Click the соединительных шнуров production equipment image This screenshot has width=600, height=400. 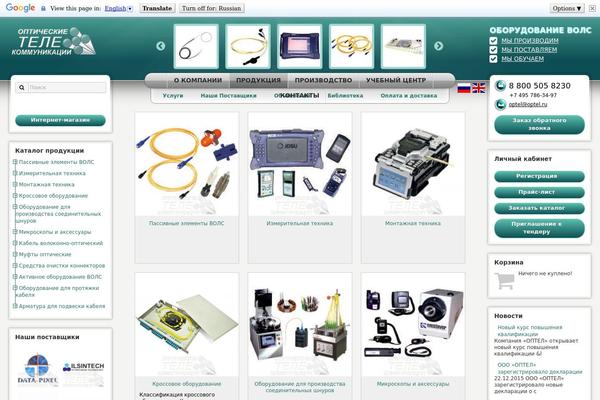click(x=300, y=325)
